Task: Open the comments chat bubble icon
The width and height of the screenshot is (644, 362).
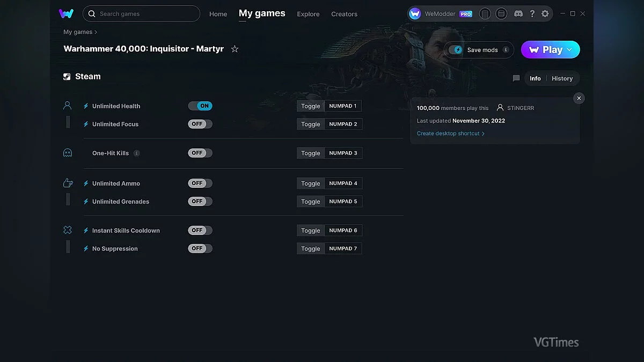Action: pos(516,78)
